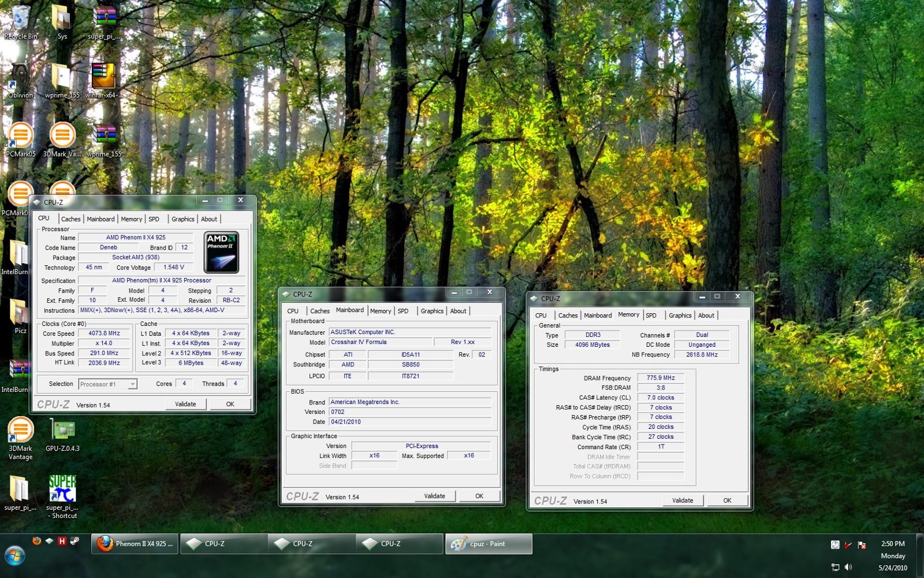Click the DRAM Frequency value 775.9 MHz
Screen dimensions: 924x578
tap(661, 378)
